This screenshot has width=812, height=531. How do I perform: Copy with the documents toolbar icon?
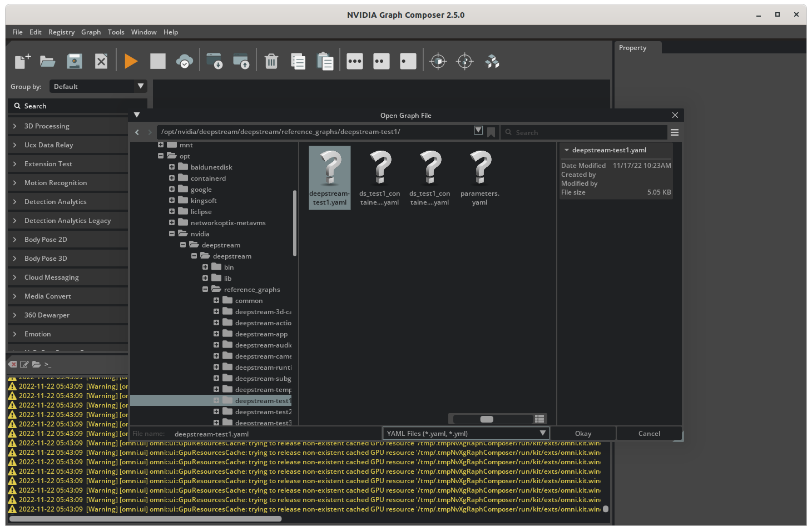coord(298,61)
